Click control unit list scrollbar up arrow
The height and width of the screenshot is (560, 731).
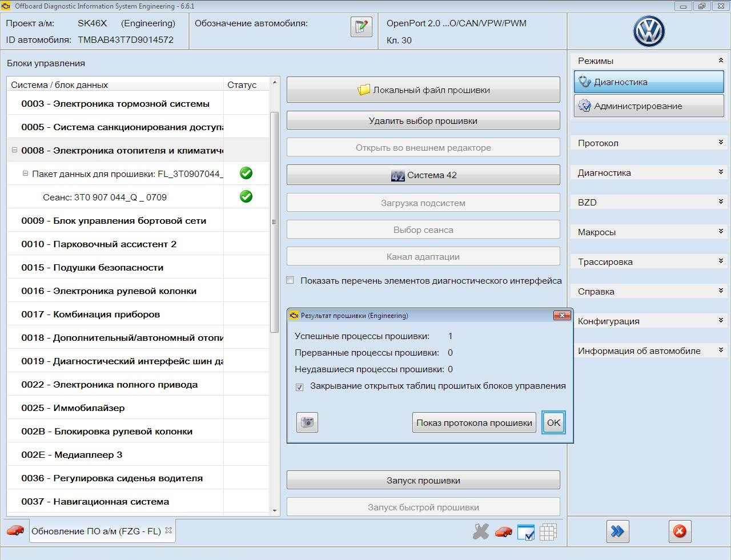tap(275, 82)
